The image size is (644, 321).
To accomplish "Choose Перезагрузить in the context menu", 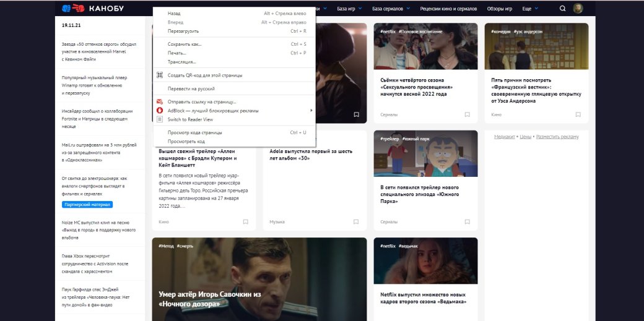I will click(234, 31).
